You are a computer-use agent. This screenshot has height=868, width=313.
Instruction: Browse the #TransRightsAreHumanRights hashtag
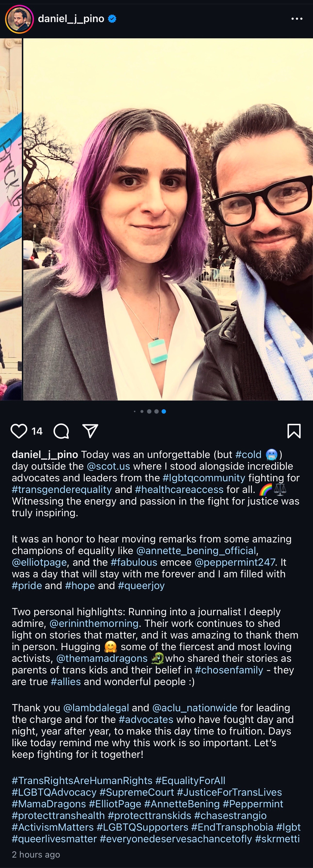(x=82, y=781)
